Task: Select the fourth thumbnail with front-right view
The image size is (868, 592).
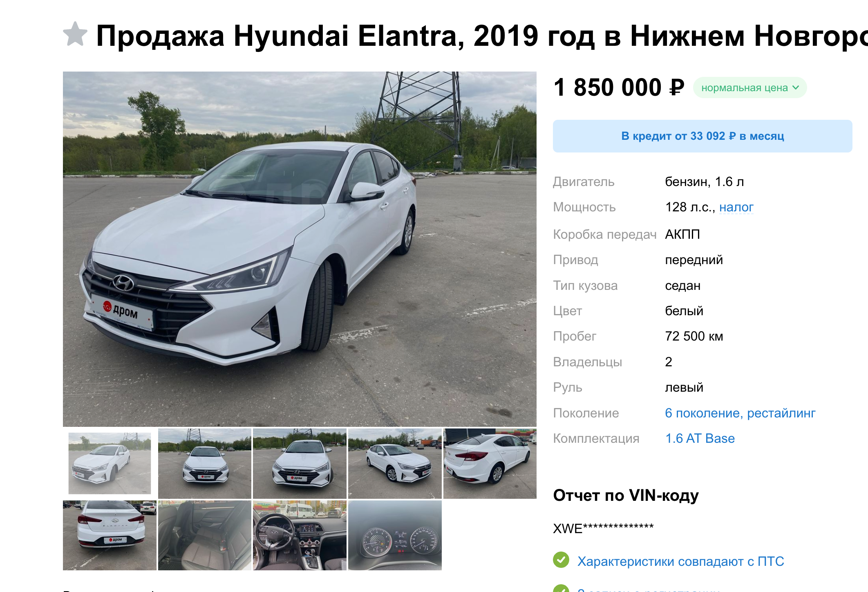Action: click(395, 463)
